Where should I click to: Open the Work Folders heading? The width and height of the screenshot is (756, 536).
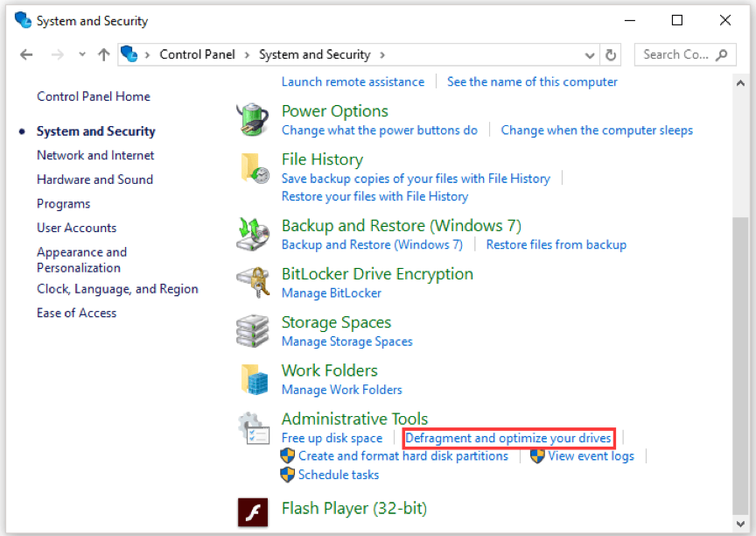point(330,370)
